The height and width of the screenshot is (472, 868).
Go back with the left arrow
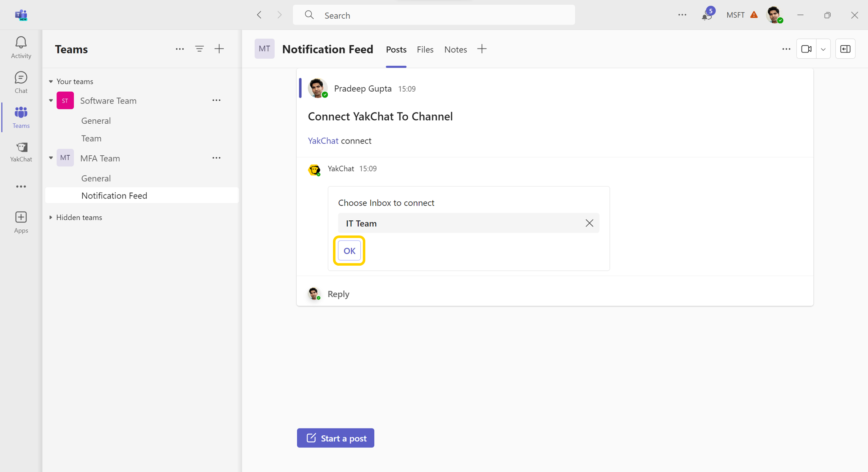coord(259,15)
